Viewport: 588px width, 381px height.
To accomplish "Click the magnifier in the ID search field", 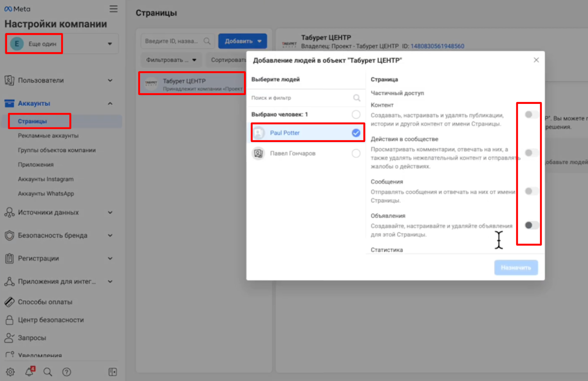I will pyautogui.click(x=207, y=41).
